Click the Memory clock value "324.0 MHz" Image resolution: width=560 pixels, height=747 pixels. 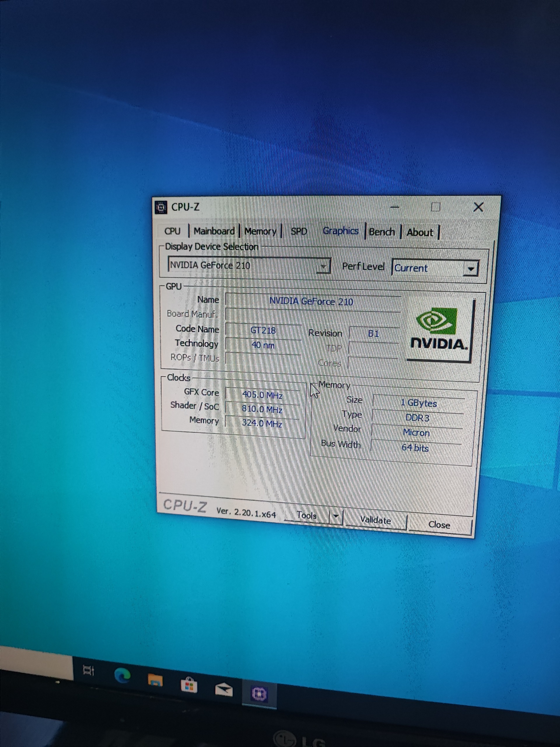point(262,423)
